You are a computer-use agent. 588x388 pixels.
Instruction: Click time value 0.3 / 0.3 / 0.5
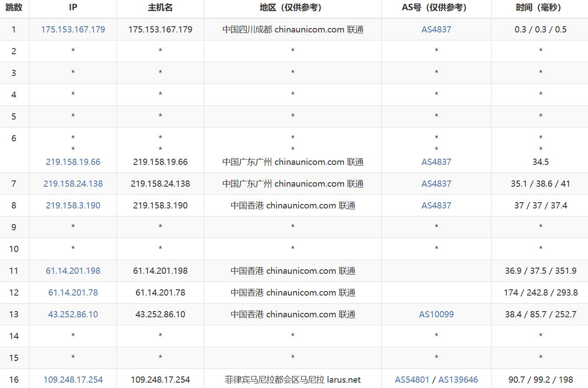(x=540, y=29)
